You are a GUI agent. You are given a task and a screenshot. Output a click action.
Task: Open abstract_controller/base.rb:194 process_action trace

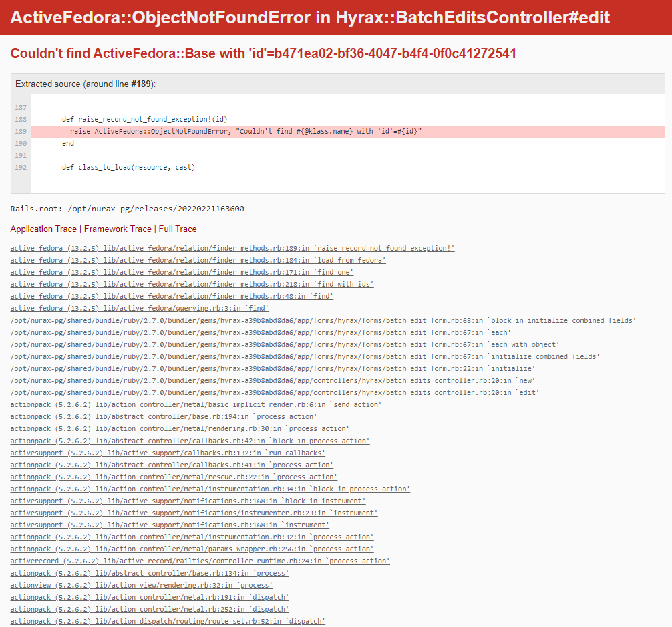click(164, 416)
